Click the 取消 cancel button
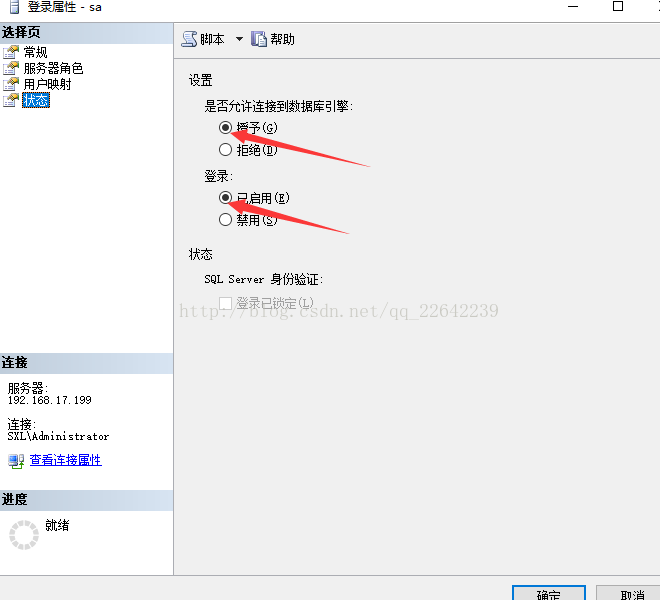660x600 pixels. coord(630,592)
